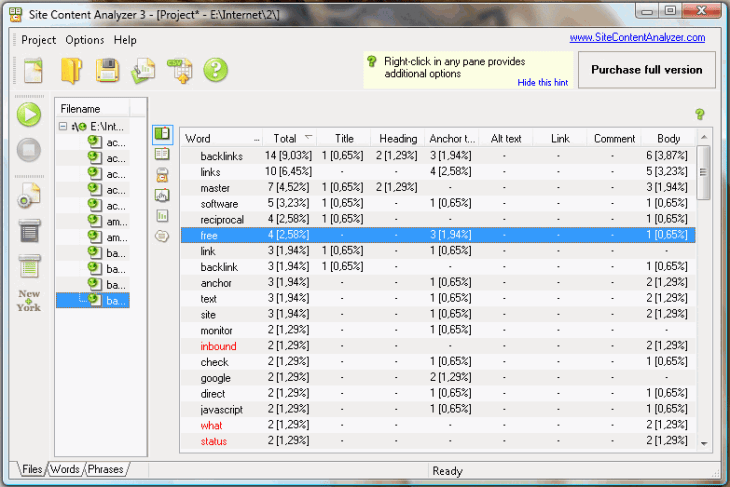This screenshot has height=487, width=730.
Task: Click the CSV export toolbar icon
Action: 180,71
